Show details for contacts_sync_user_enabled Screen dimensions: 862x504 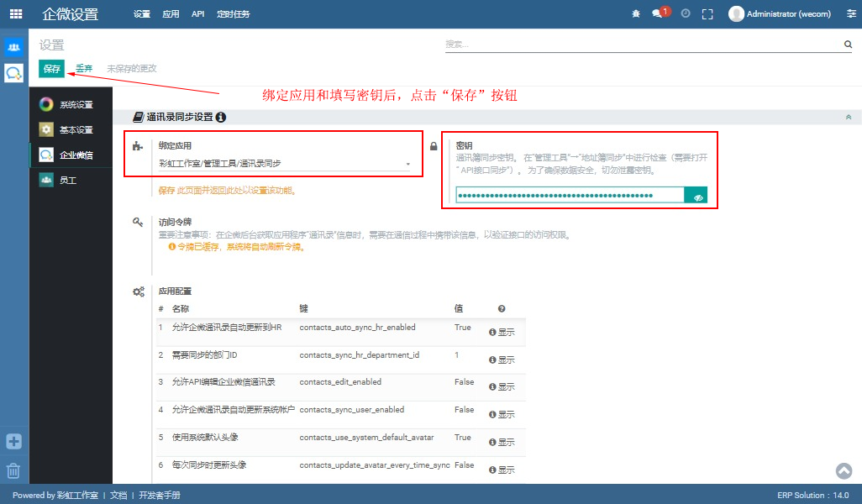tap(502, 414)
